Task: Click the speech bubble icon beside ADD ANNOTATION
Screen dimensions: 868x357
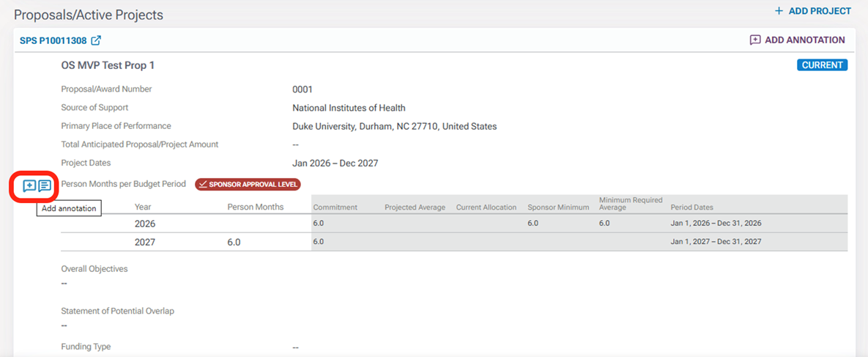Action: point(755,40)
